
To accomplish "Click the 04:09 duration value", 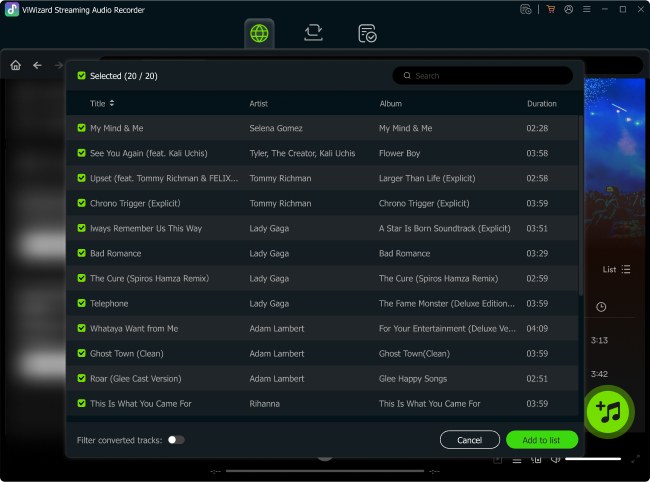I will pos(537,329).
